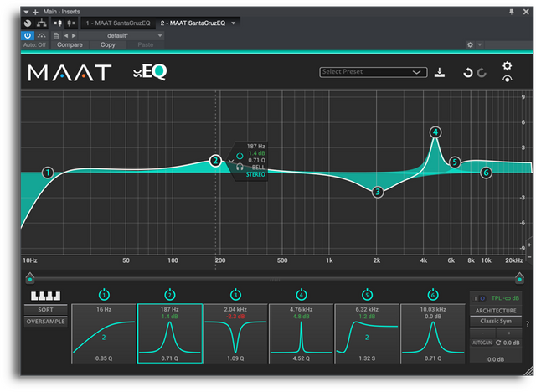536x392 pixels.
Task: Click the SORT button
Action: pos(45,310)
